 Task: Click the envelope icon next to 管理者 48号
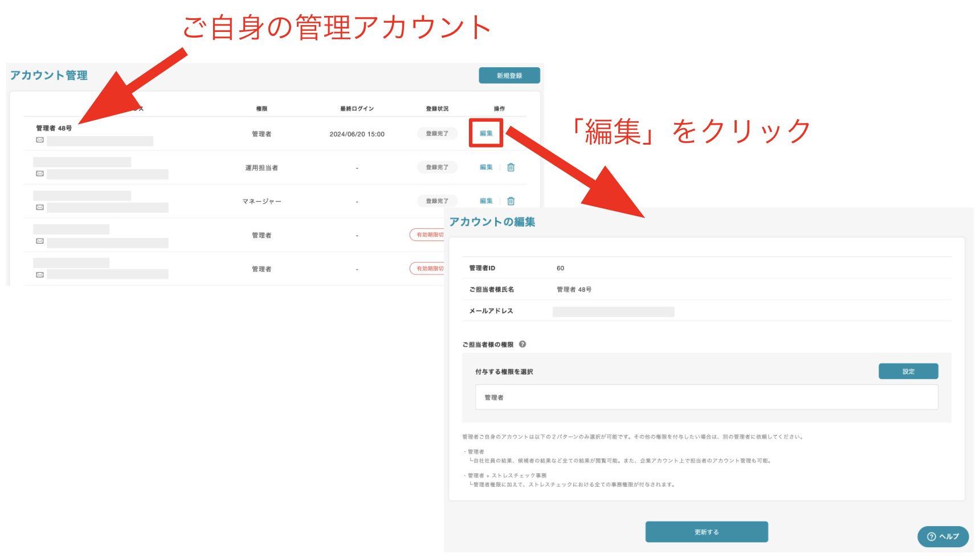(x=39, y=140)
